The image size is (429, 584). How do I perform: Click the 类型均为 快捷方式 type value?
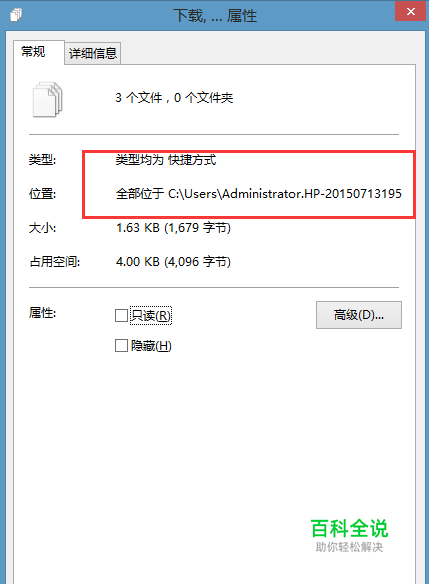click(166, 160)
